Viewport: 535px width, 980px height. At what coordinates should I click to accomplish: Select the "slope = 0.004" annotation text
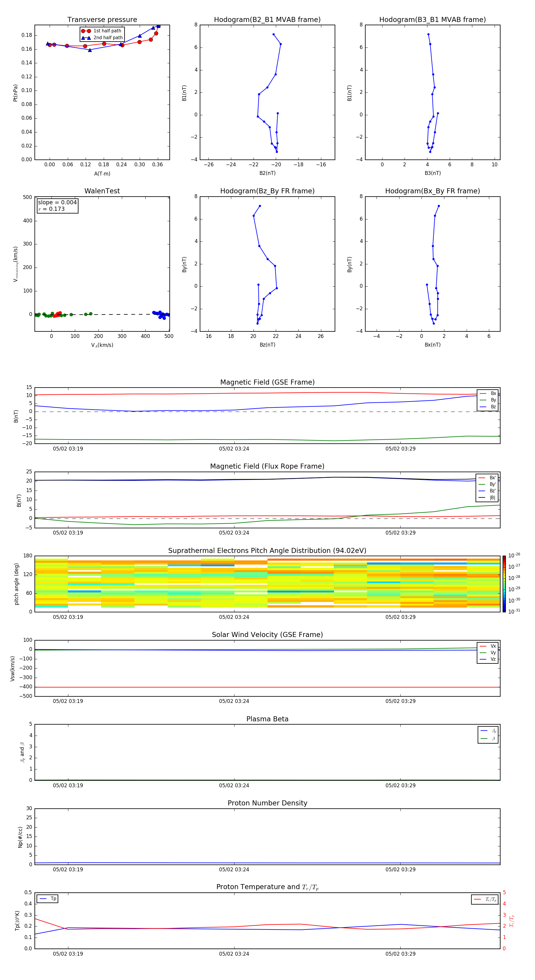point(57,203)
